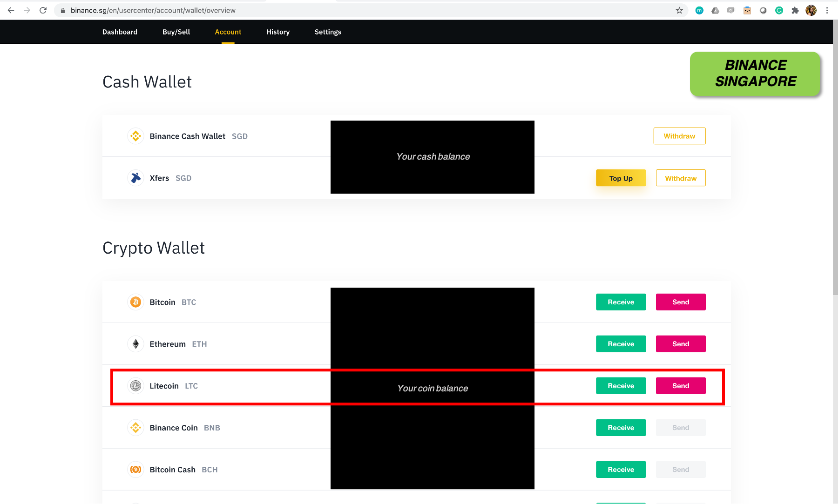This screenshot has width=839, height=504.
Task: Open the Grammarly extension icon
Action: (779, 10)
